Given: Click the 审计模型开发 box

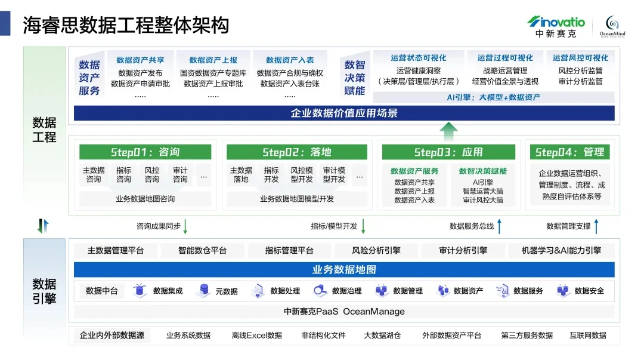Looking at the screenshot, I should (x=334, y=175).
